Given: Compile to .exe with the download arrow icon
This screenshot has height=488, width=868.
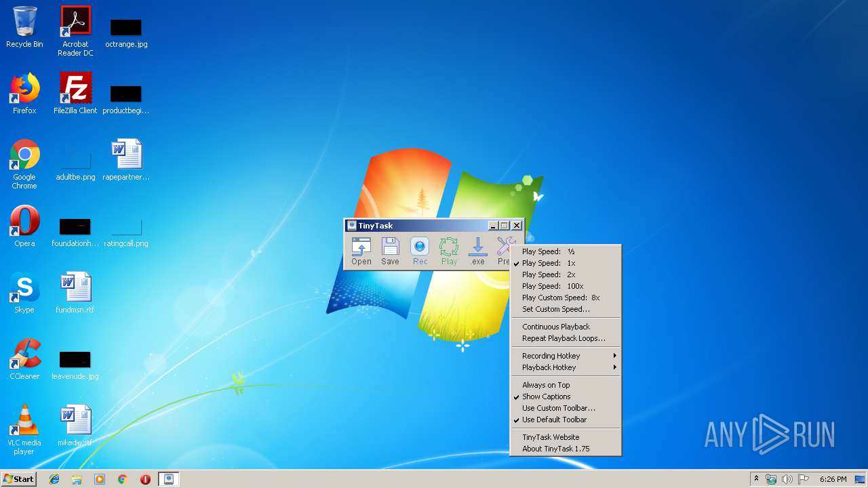Looking at the screenshot, I should 478,251.
